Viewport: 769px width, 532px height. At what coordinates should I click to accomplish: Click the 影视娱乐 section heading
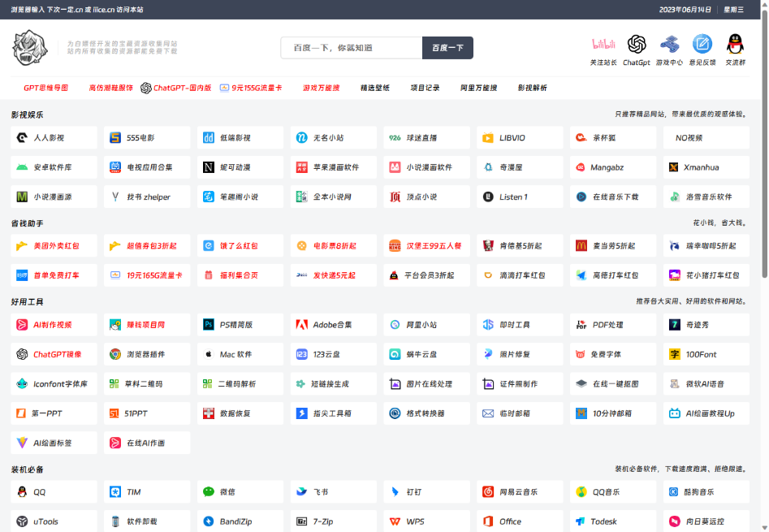(x=28, y=115)
